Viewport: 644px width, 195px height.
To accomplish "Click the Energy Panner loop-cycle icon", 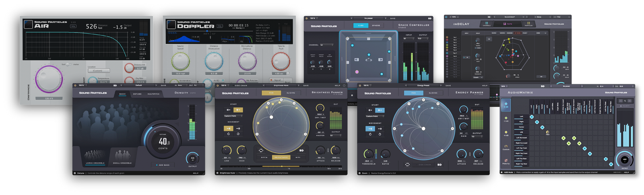I will 407,164.
